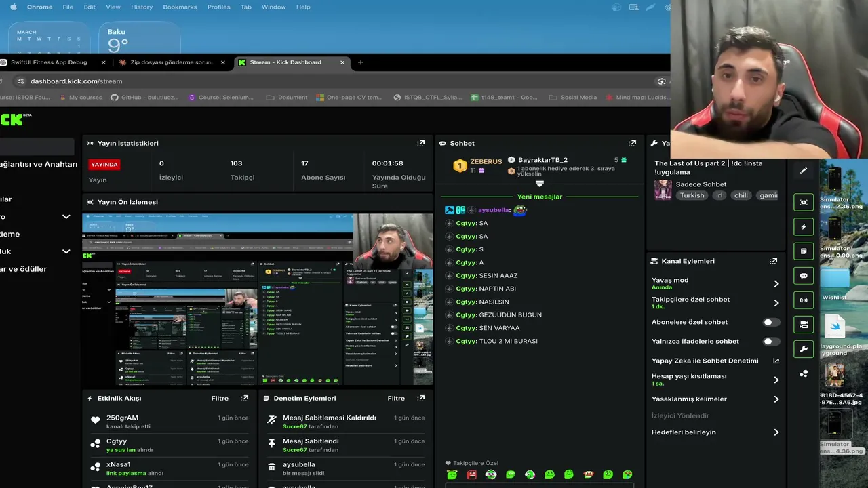Select the first green halo emote

[x=452, y=474]
